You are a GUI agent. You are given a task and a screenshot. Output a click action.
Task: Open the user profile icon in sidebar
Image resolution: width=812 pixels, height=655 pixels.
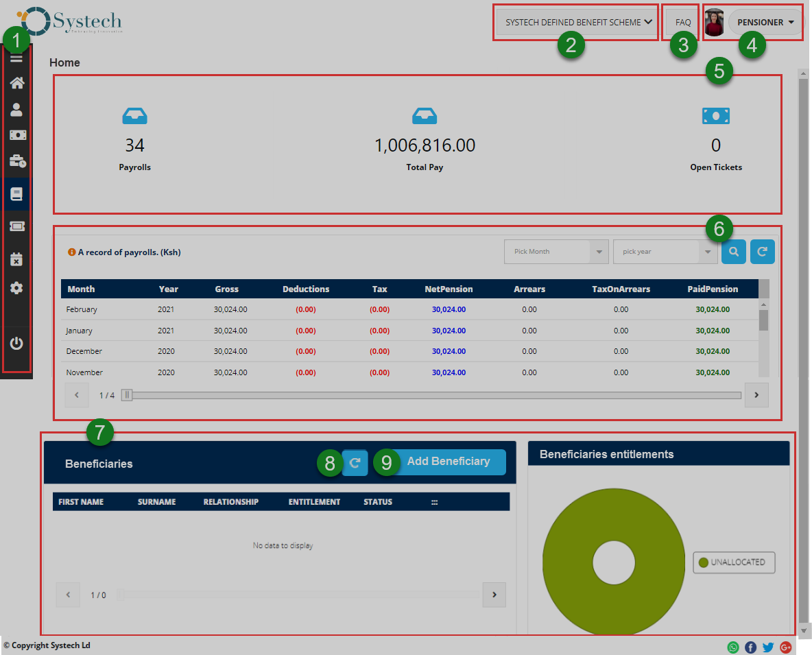point(16,110)
